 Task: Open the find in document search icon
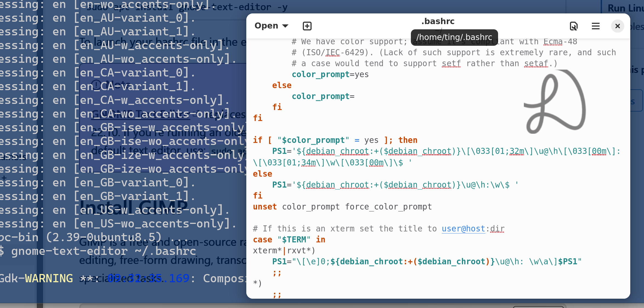click(574, 26)
